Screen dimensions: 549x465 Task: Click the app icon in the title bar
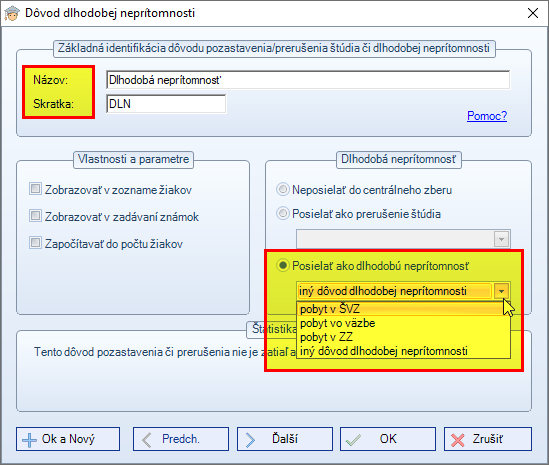tap(12, 13)
